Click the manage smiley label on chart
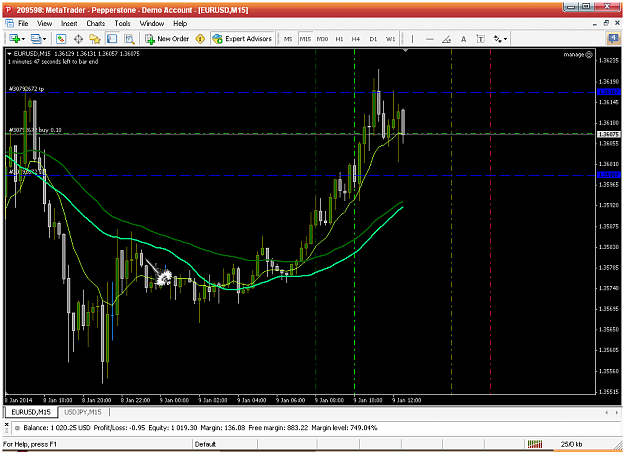This screenshot has width=625, height=452. [x=578, y=55]
